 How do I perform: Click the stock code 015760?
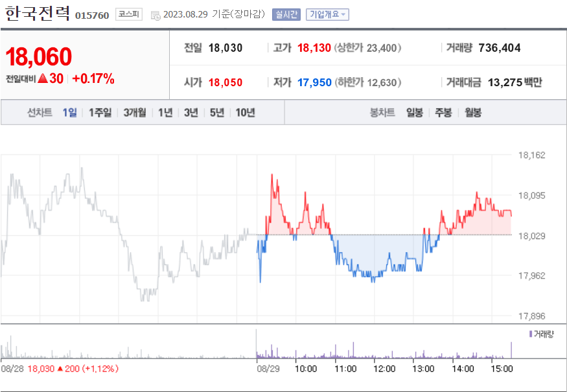(92, 16)
